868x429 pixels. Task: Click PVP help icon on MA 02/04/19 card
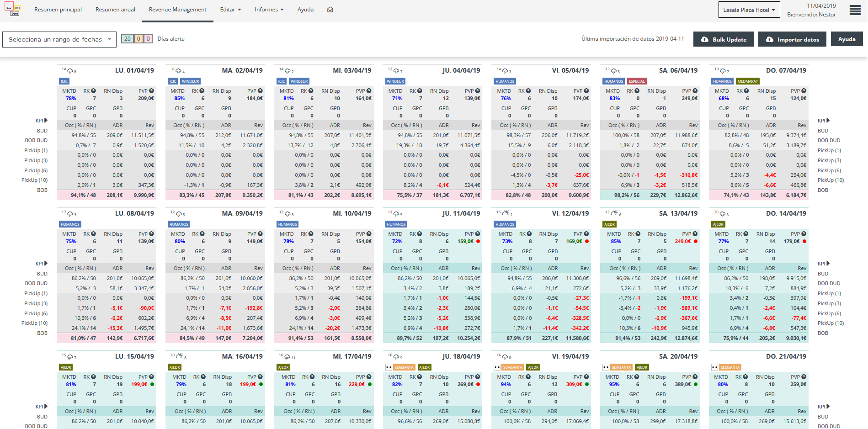pyautogui.click(x=260, y=91)
